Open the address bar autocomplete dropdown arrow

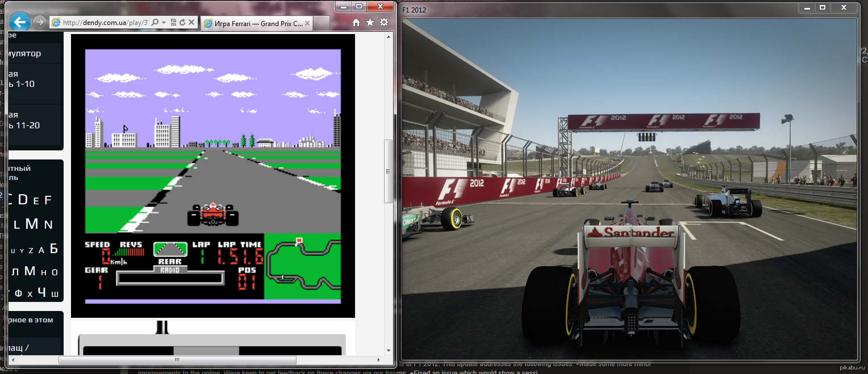coord(164,23)
